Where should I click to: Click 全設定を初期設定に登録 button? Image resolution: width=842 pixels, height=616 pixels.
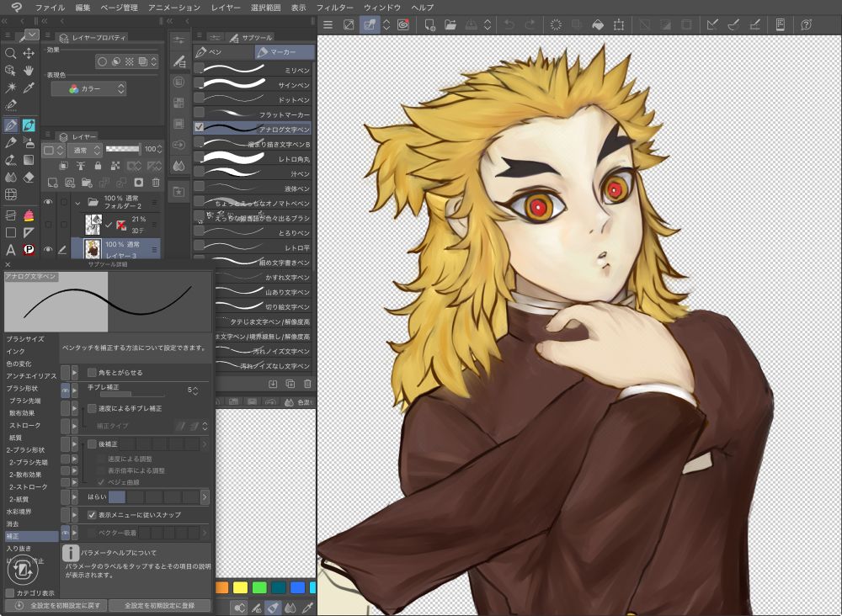click(x=159, y=605)
